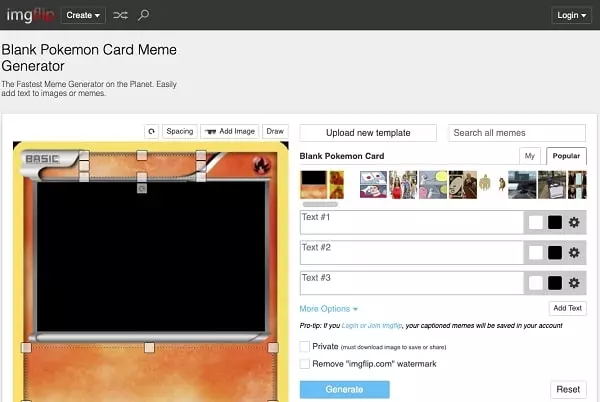Focus the Search all memes field

pyautogui.click(x=517, y=133)
